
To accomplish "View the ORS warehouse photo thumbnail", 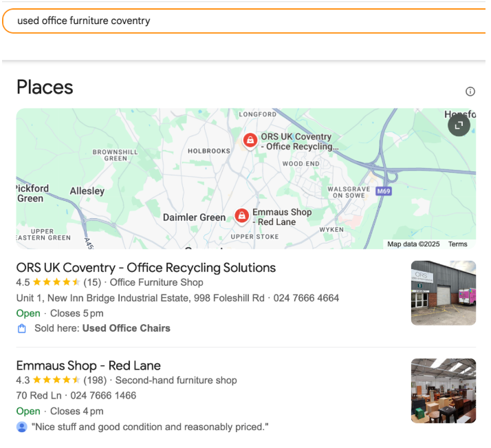I will [444, 293].
